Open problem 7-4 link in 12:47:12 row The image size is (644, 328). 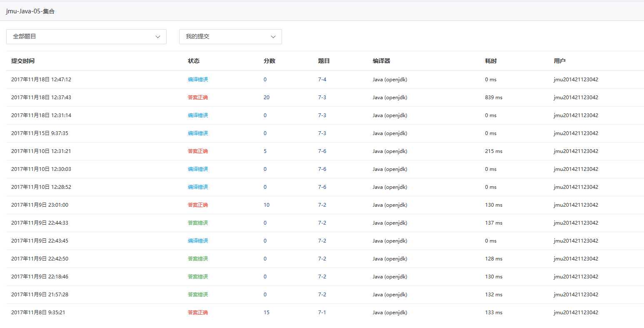point(322,80)
